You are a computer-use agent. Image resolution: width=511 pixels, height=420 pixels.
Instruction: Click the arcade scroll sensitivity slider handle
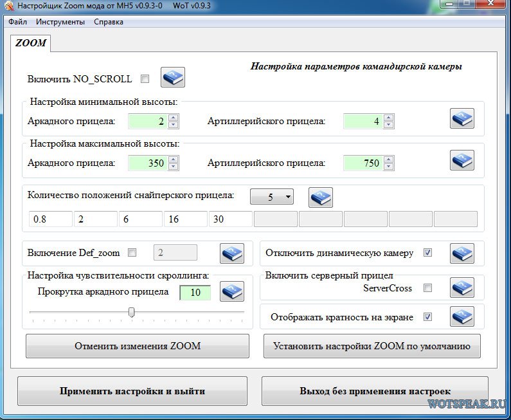pos(132,313)
